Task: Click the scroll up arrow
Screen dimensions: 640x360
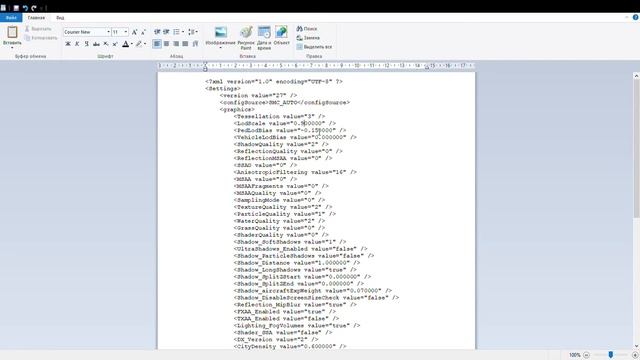Action: pos(636,76)
